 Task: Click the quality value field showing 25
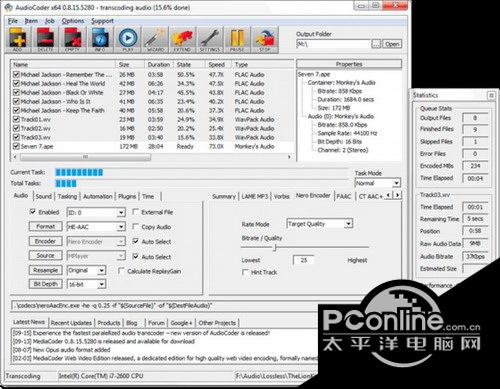pos(303,260)
